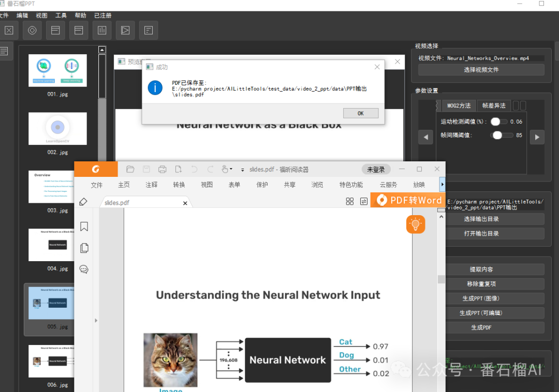Open quick access toolbar customize arrow
This screenshot has height=392, width=559.
click(x=242, y=170)
